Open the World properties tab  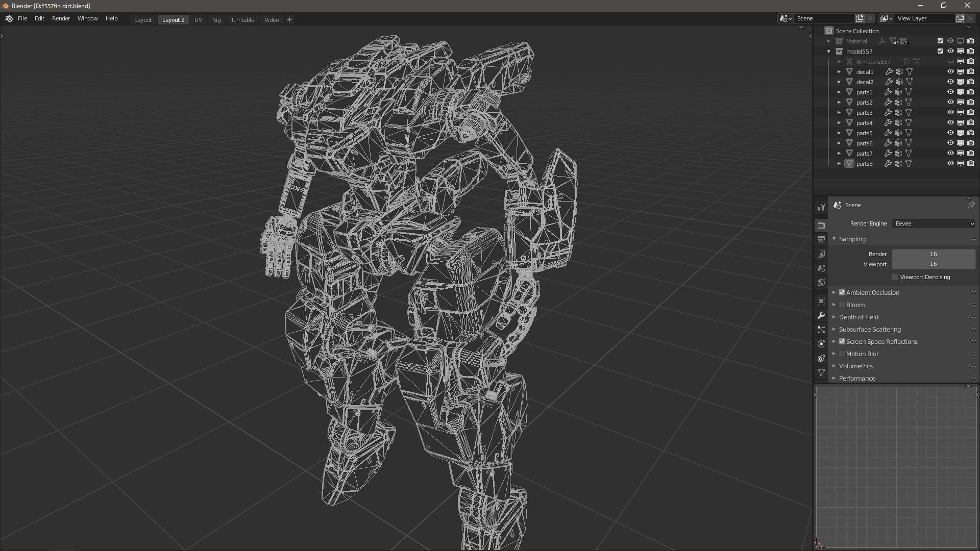click(821, 283)
